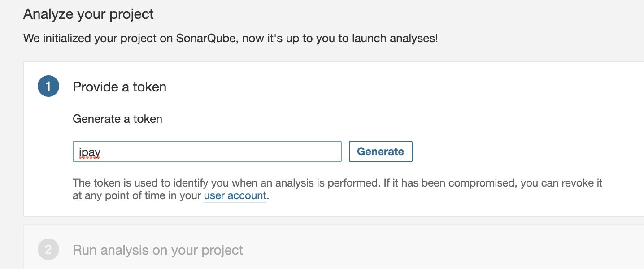Viewport: 644px width, 269px height.
Task: Click the misspelled word ipay in the field
Action: click(90, 152)
